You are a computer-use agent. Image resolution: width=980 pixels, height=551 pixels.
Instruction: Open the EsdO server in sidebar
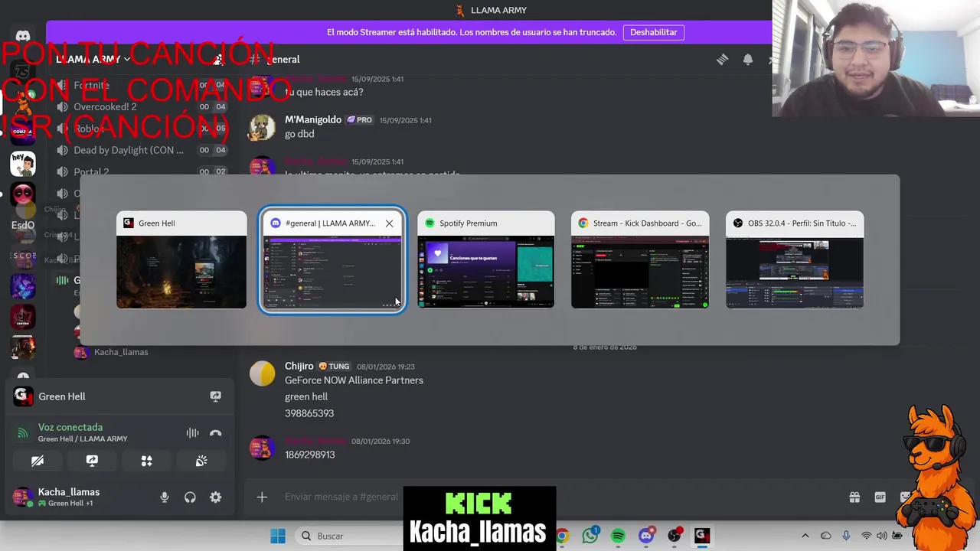click(x=23, y=225)
